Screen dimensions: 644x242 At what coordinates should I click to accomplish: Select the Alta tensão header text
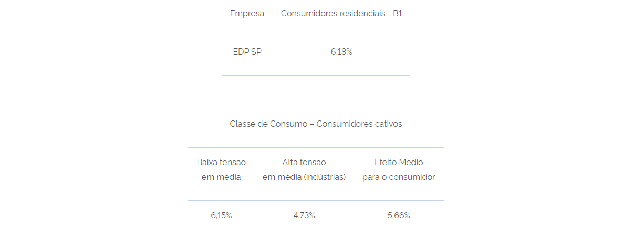(304, 162)
